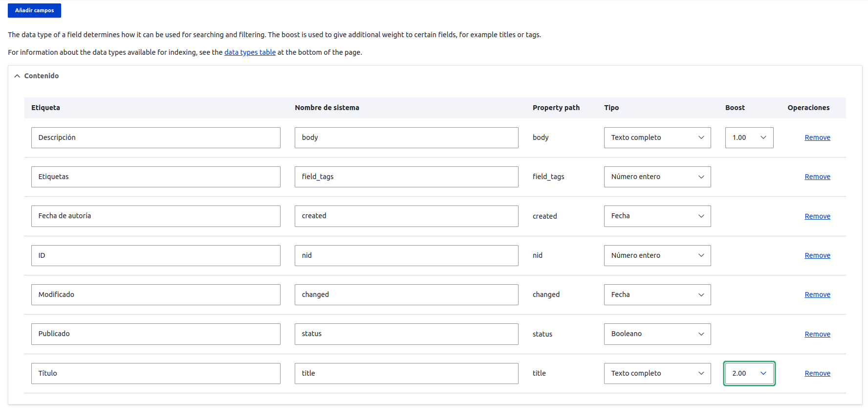Open the data types table link
The image size is (868, 408).
pos(250,52)
